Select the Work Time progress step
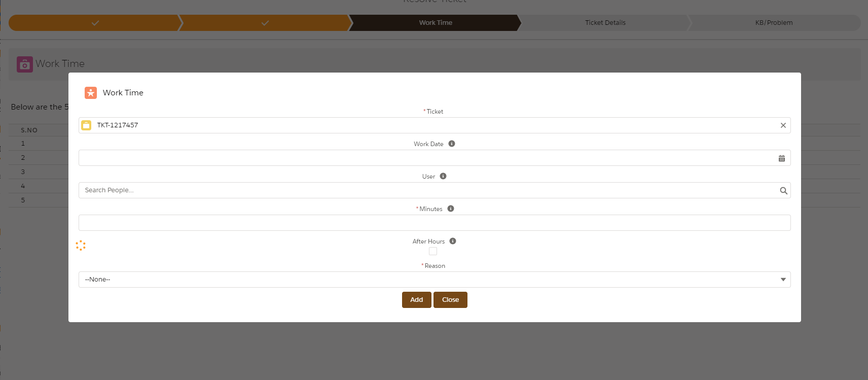The width and height of the screenshot is (868, 380). click(436, 23)
